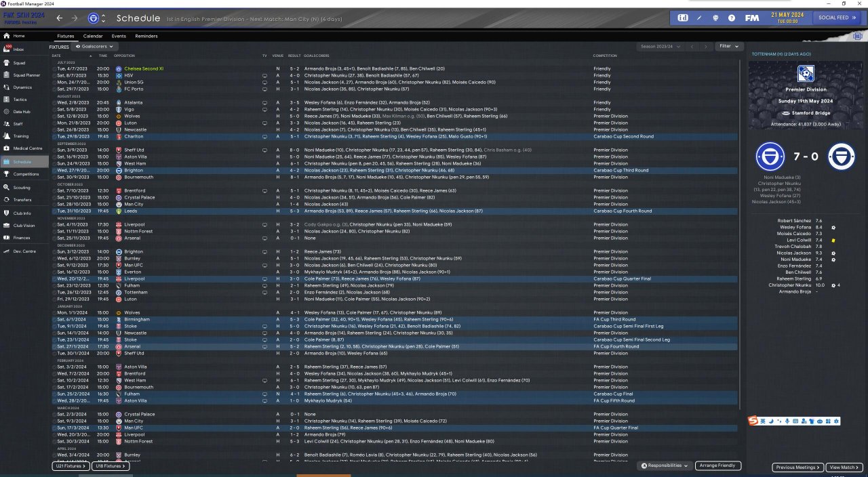Viewport: 868px width, 477px height.
Task: Open Home from the sidebar
Action: (x=24, y=36)
